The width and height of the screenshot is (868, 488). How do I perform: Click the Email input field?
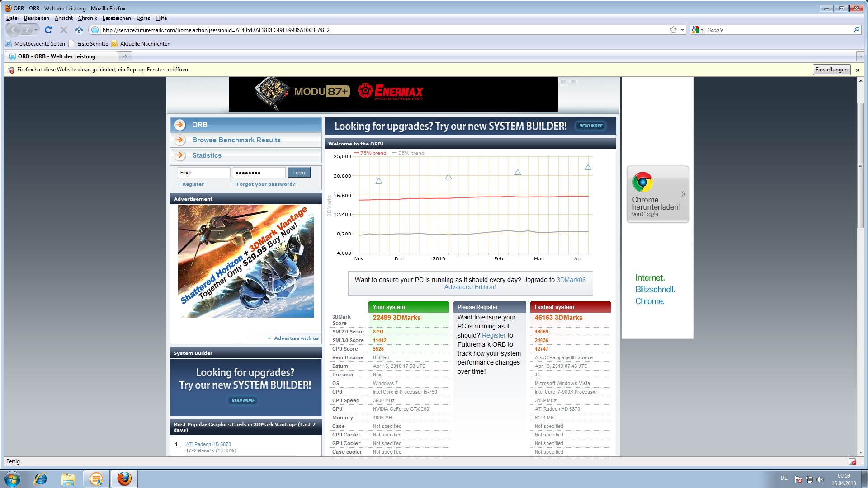coord(204,173)
